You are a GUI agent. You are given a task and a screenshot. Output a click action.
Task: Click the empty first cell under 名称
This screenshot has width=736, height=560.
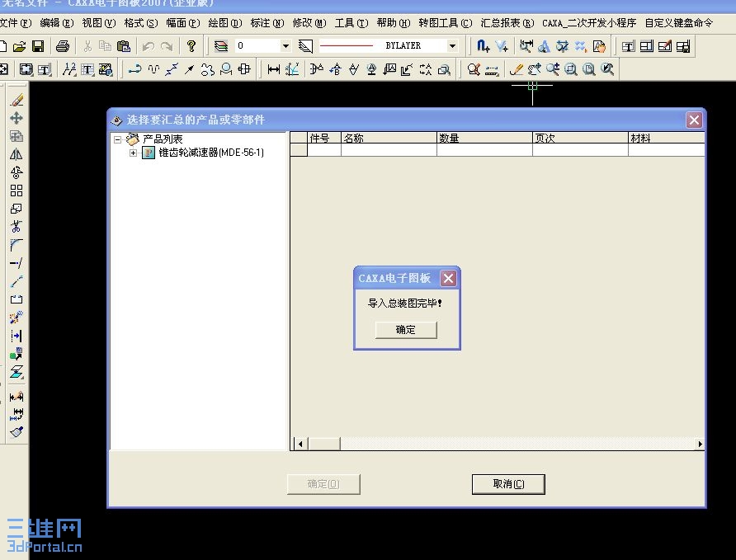coord(389,149)
